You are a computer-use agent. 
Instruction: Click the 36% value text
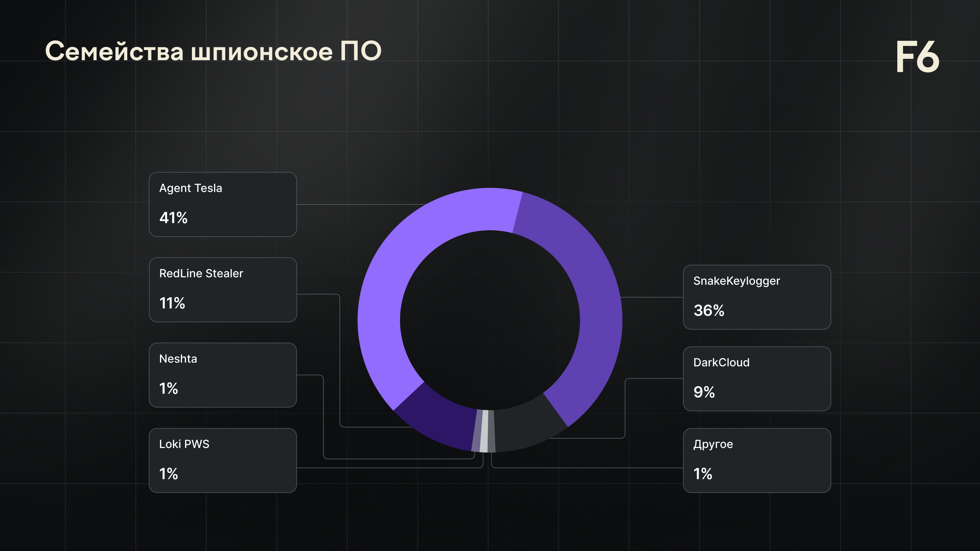(x=708, y=311)
